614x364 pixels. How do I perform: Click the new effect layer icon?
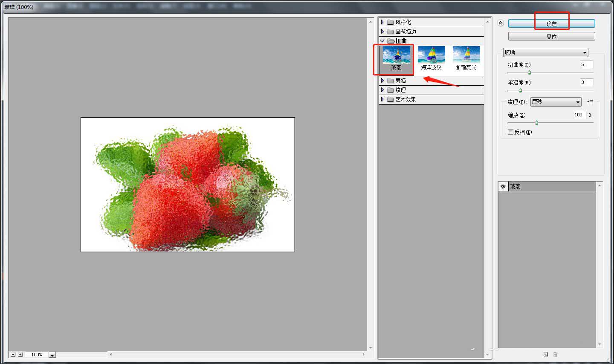(x=546, y=354)
